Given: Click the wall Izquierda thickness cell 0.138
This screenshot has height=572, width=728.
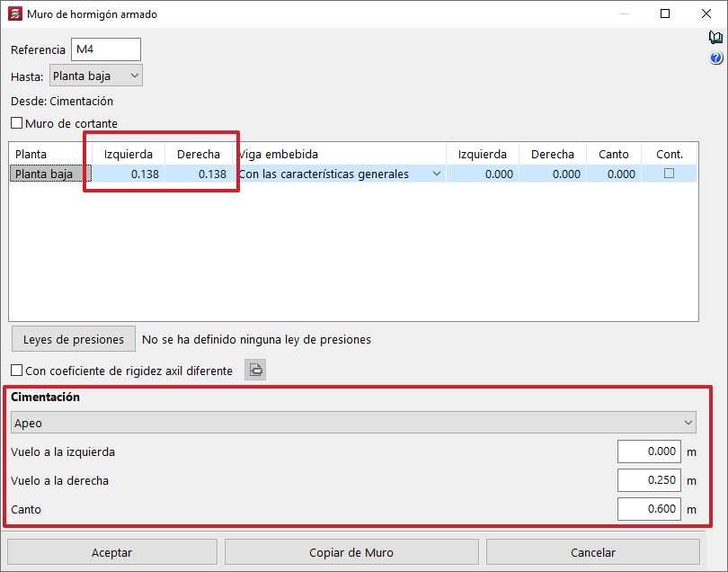Looking at the screenshot, I should (130, 174).
